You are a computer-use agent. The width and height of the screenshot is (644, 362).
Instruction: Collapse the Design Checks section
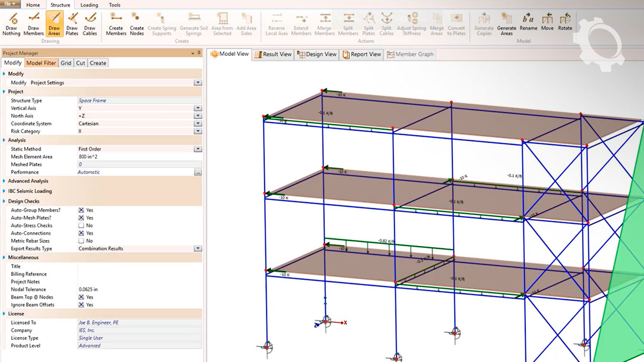5,201
